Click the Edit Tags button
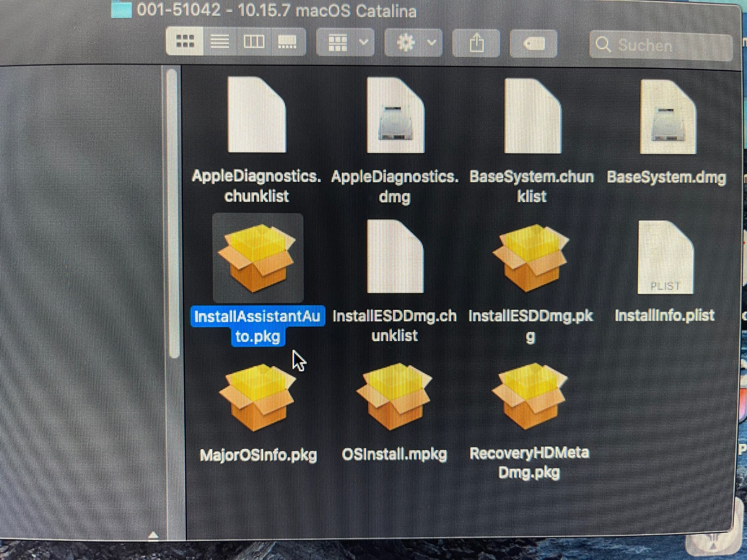The width and height of the screenshot is (747, 560). [533, 44]
